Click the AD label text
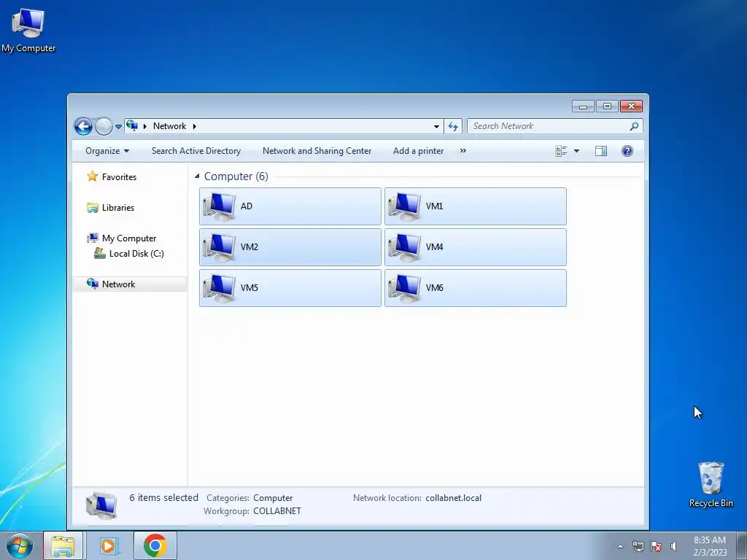This screenshot has width=747, height=560. 247,206
